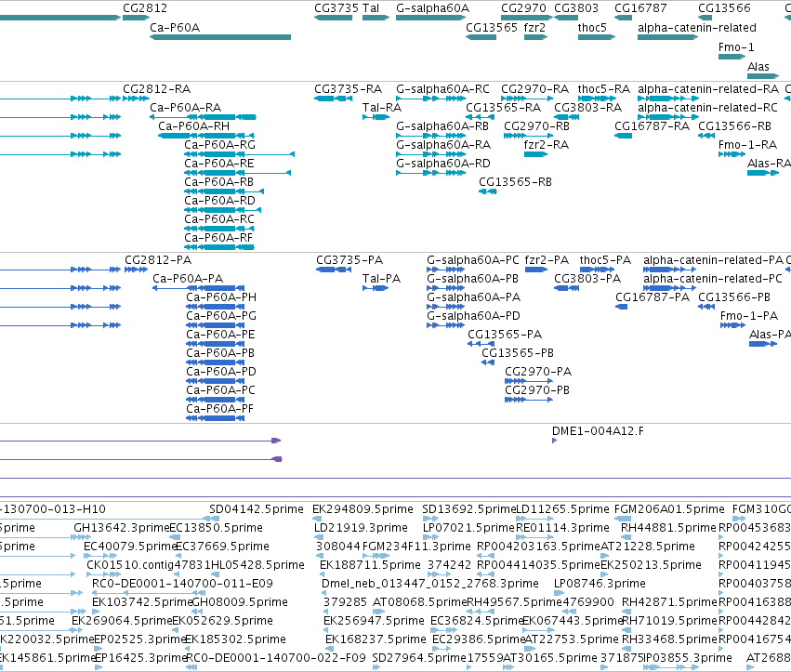Viewport: 791px width, 672px height.
Task: Click the CG3803 gene label
Action: pos(576,8)
